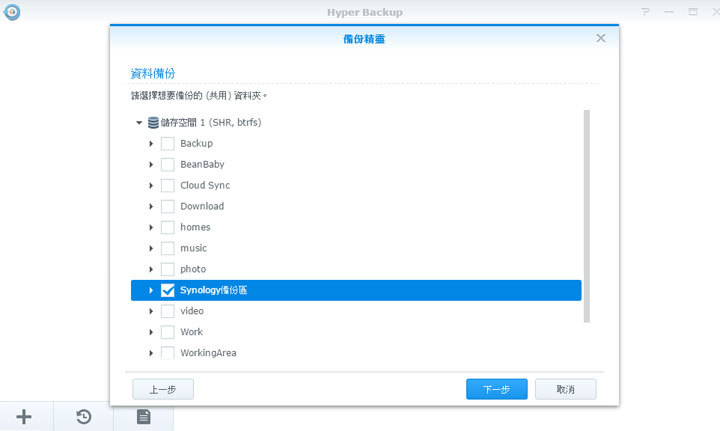Uncheck the Synology備份區 checkbox
This screenshot has height=431, width=720.
tap(167, 290)
